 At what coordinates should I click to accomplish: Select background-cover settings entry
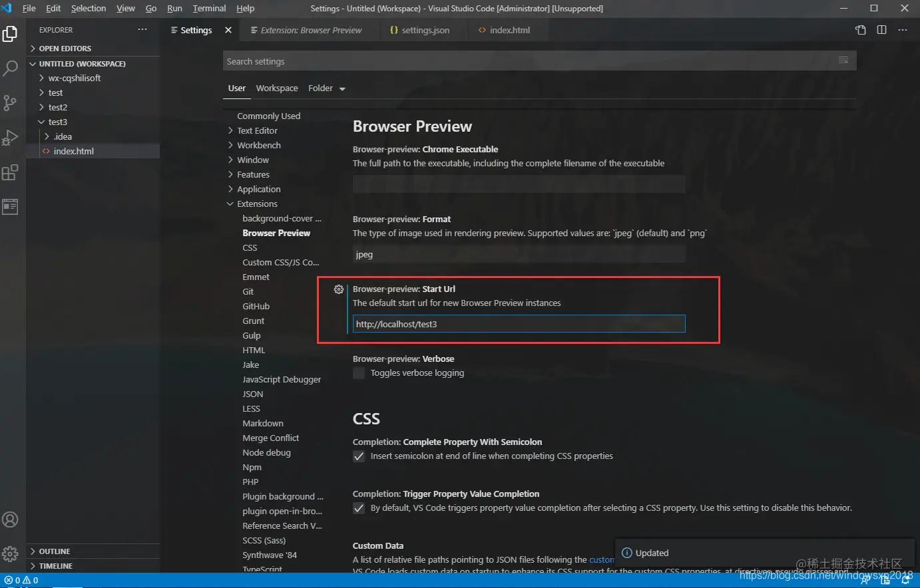pyautogui.click(x=282, y=219)
